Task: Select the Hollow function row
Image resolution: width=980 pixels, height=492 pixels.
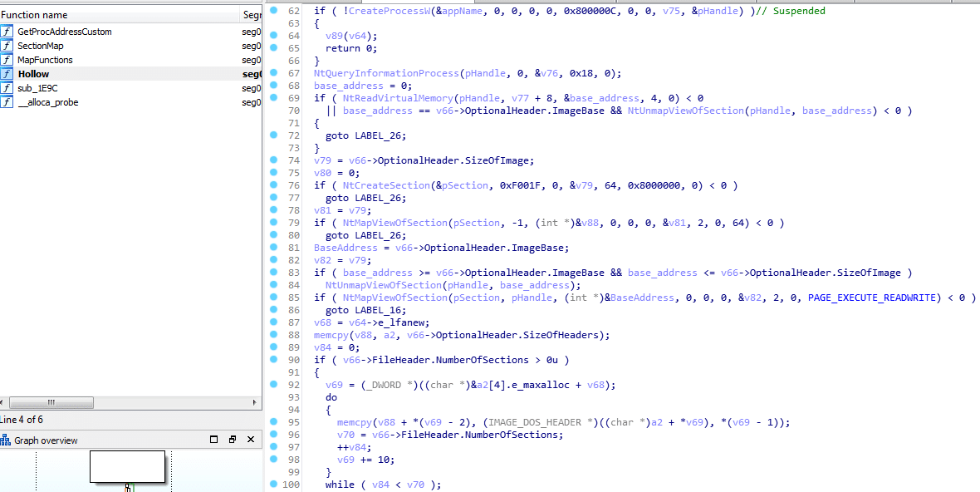Action: click(x=130, y=74)
